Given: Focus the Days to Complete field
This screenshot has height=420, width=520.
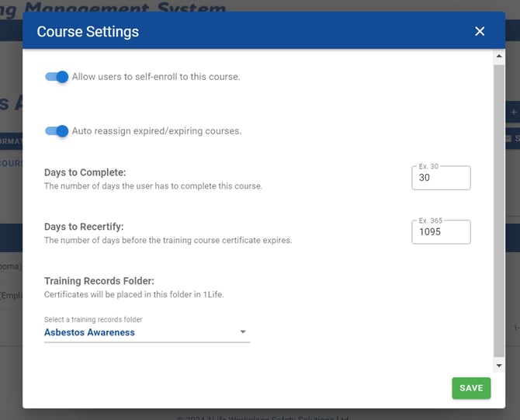Looking at the screenshot, I should click(x=441, y=178).
